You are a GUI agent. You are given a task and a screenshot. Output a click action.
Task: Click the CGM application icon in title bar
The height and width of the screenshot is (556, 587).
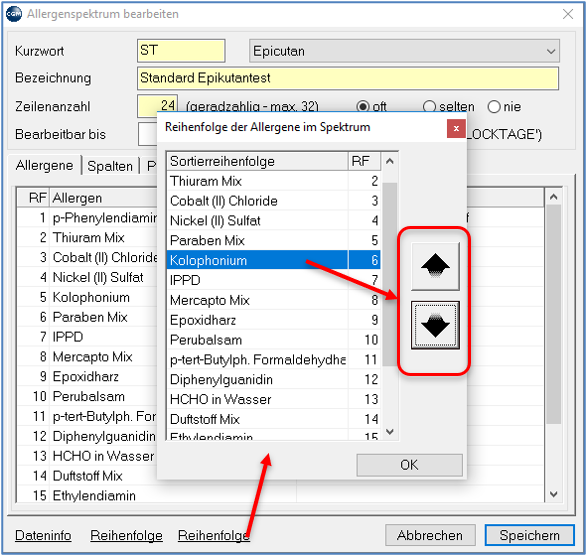14,14
